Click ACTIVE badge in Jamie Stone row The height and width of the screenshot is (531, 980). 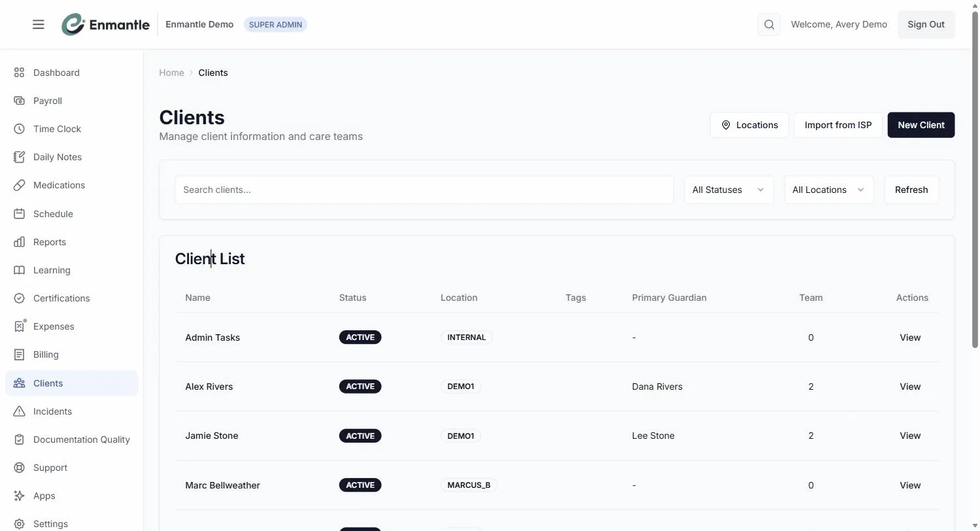[x=360, y=436]
